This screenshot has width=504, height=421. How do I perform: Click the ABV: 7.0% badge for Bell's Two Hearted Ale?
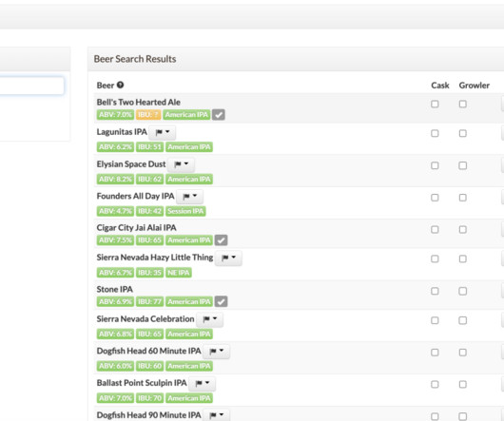coord(115,115)
